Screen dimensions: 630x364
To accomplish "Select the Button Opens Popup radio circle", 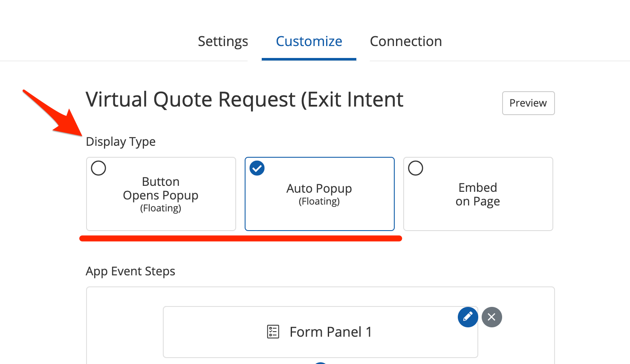I will click(x=98, y=168).
